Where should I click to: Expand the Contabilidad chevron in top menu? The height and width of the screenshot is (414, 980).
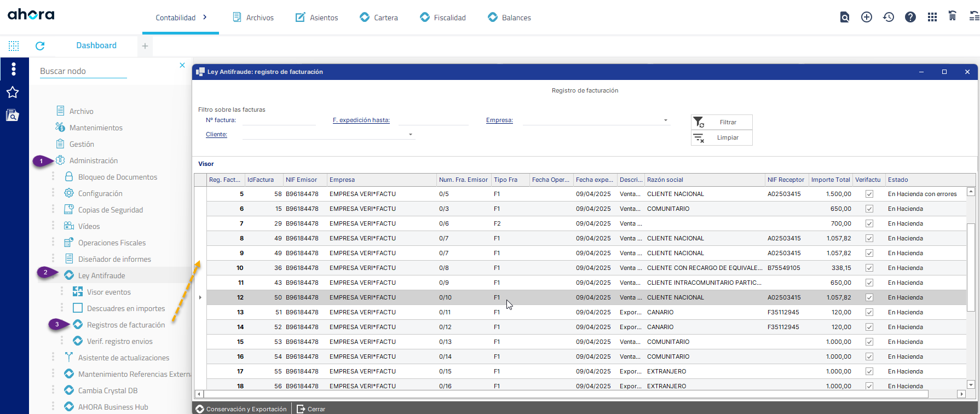click(205, 18)
